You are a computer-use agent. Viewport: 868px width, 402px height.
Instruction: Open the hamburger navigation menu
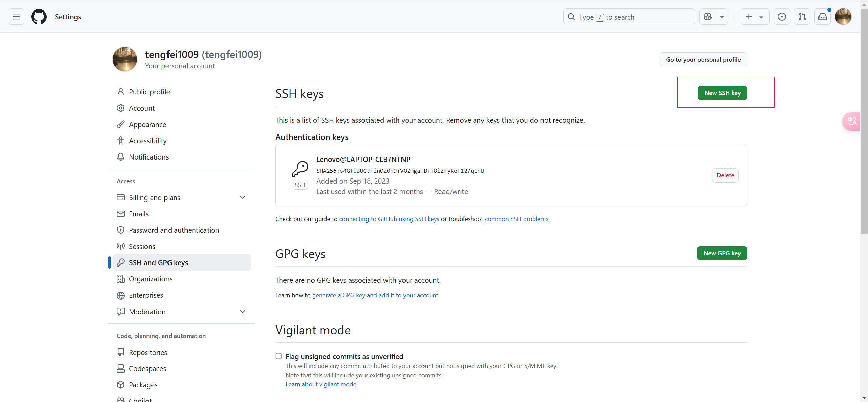coord(16,17)
